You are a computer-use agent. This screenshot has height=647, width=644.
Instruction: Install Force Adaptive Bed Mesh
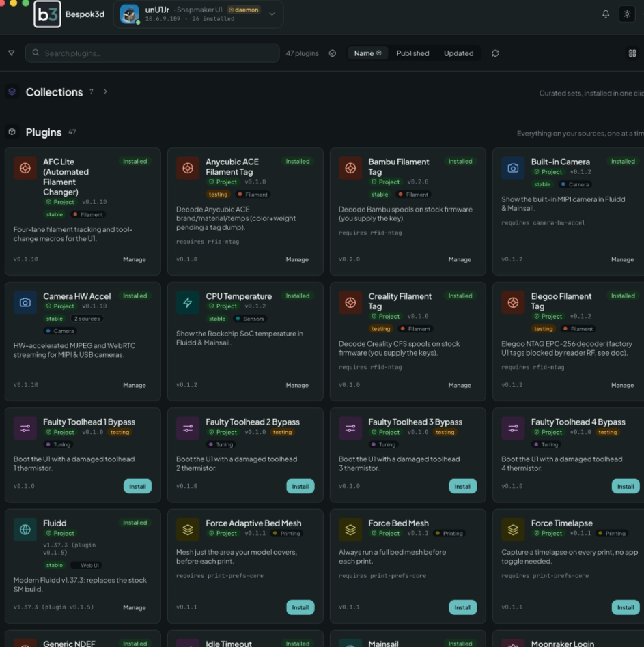pos(300,607)
